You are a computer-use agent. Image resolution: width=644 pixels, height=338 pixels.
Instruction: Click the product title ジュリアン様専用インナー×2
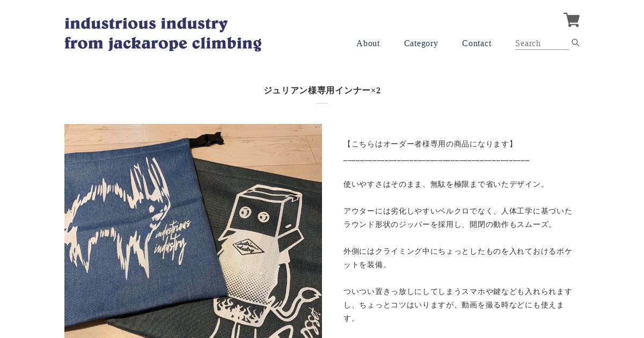pos(322,91)
